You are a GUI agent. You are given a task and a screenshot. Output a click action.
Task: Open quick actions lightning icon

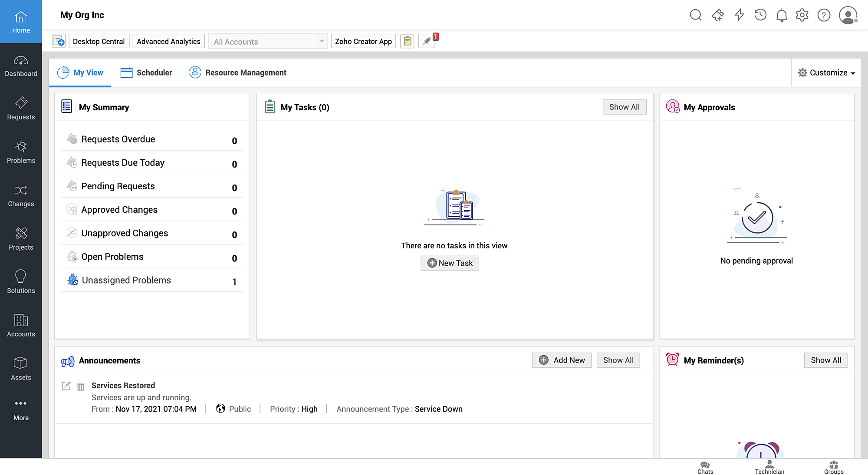739,15
